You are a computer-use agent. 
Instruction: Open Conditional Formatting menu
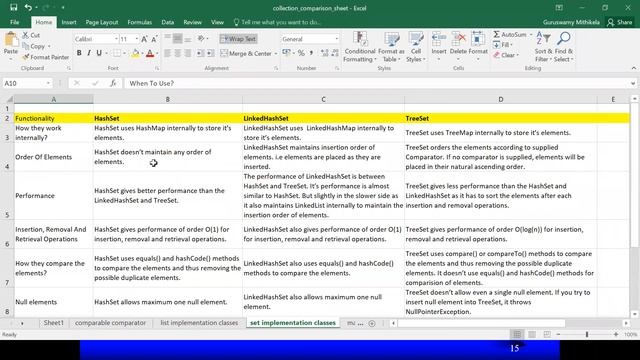[360, 47]
